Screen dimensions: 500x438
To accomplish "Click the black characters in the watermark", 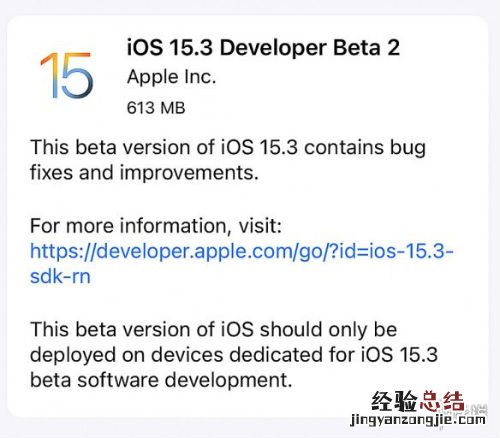I will tap(394, 401).
